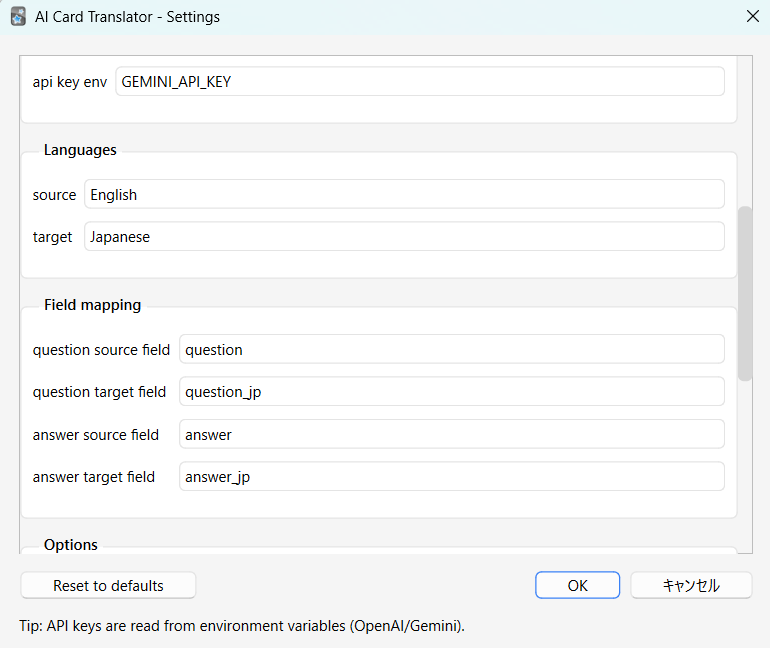
Task: Edit the question source field input
Action: coord(451,350)
